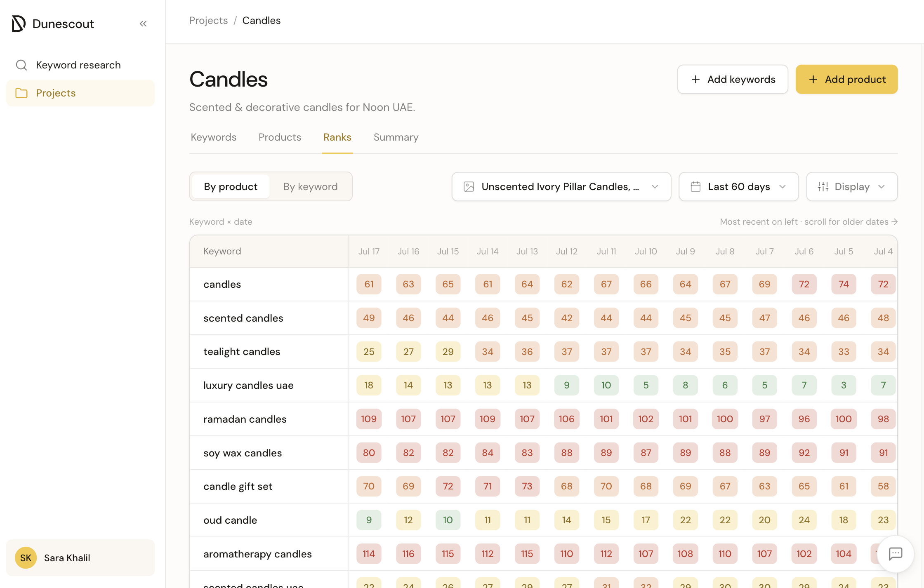Open the Products tab
Screen dimensions: 924x588
(280, 137)
